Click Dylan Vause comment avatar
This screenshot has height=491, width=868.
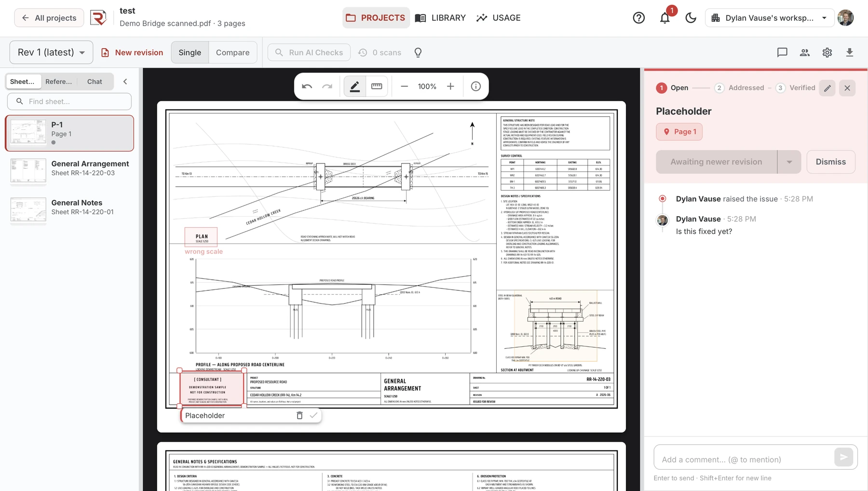(663, 220)
